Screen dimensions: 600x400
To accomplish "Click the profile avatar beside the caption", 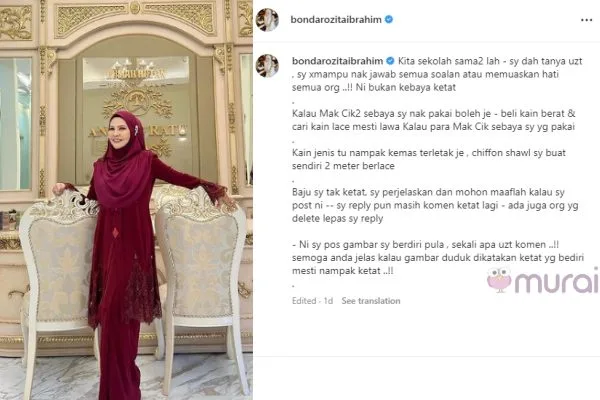I will coord(267,65).
